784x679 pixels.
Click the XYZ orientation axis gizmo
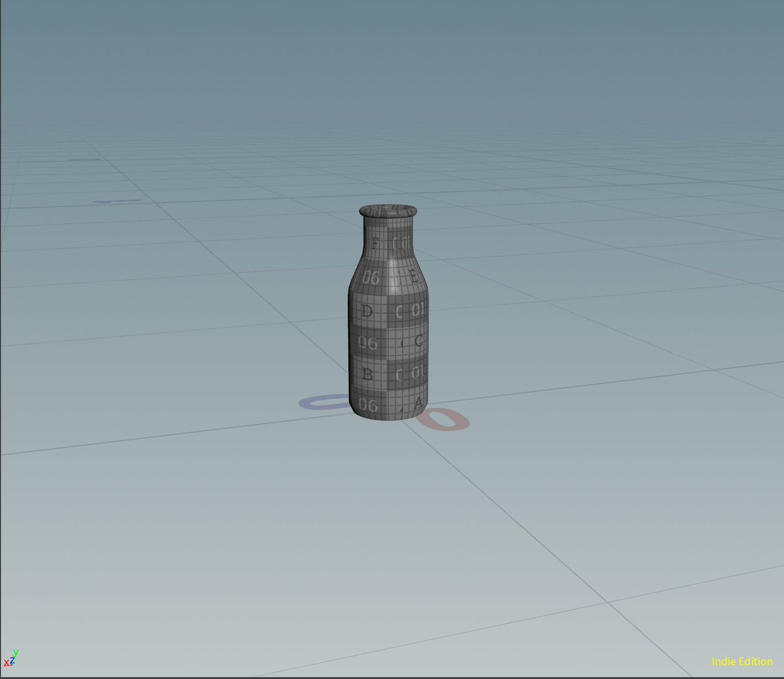click(11, 658)
